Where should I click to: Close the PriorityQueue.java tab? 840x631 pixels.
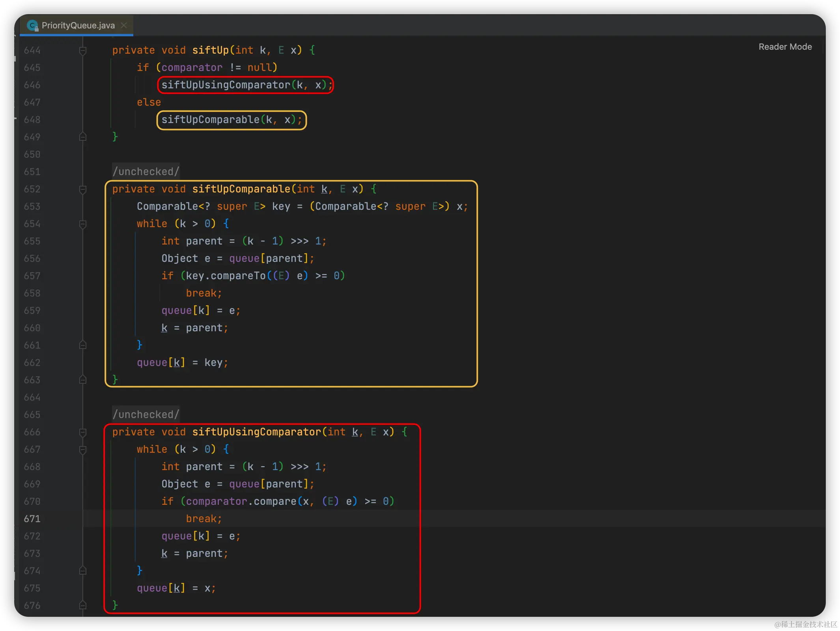coord(124,25)
